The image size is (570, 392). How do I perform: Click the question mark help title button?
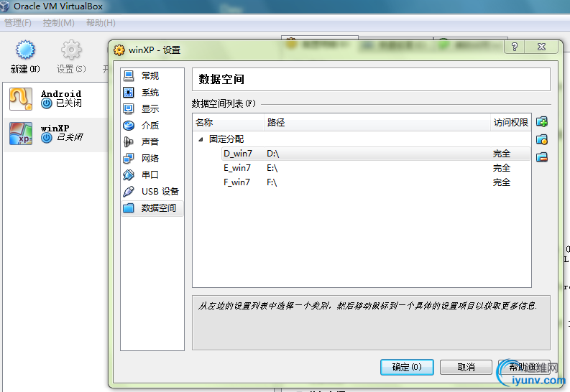click(x=515, y=47)
